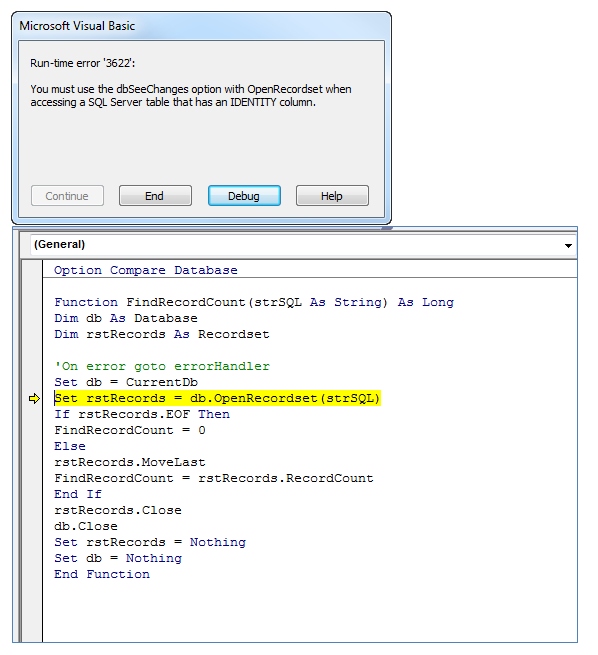Image resolution: width=598 pixels, height=655 pixels.
Task: Open Help for the run-time error
Action: [x=332, y=195]
